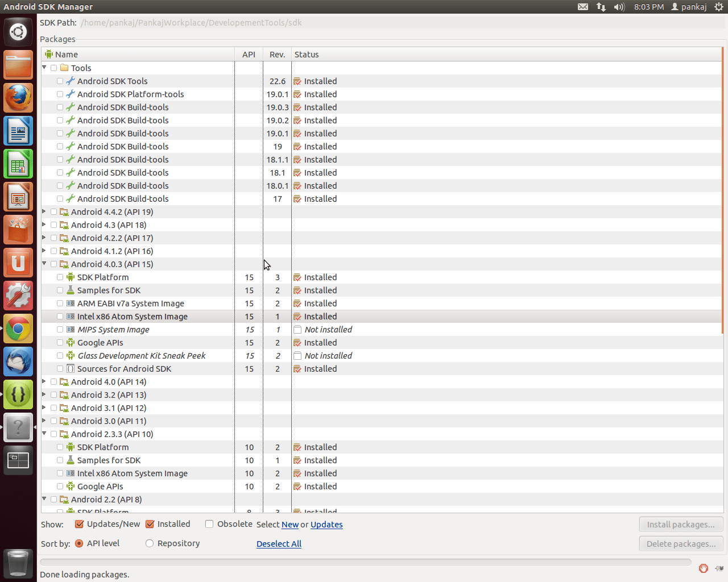The height and width of the screenshot is (582, 728).
Task: Click the Select Updates link
Action: tap(326, 525)
